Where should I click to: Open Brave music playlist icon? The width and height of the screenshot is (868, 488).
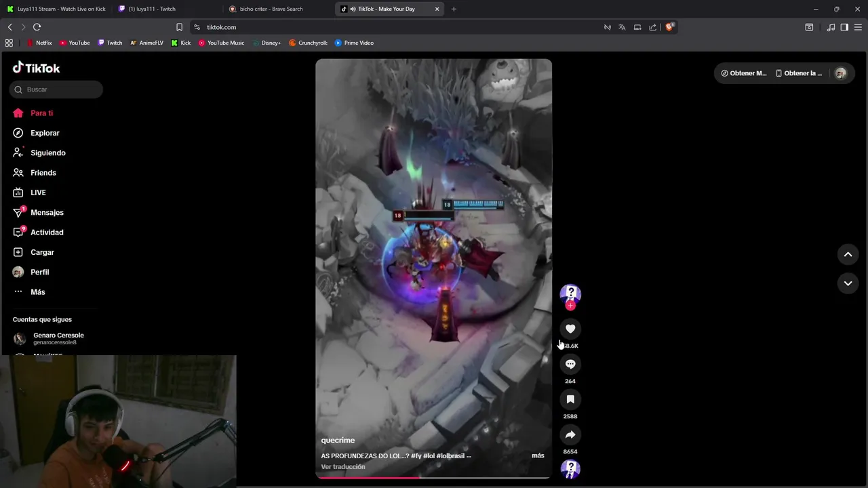(x=831, y=27)
